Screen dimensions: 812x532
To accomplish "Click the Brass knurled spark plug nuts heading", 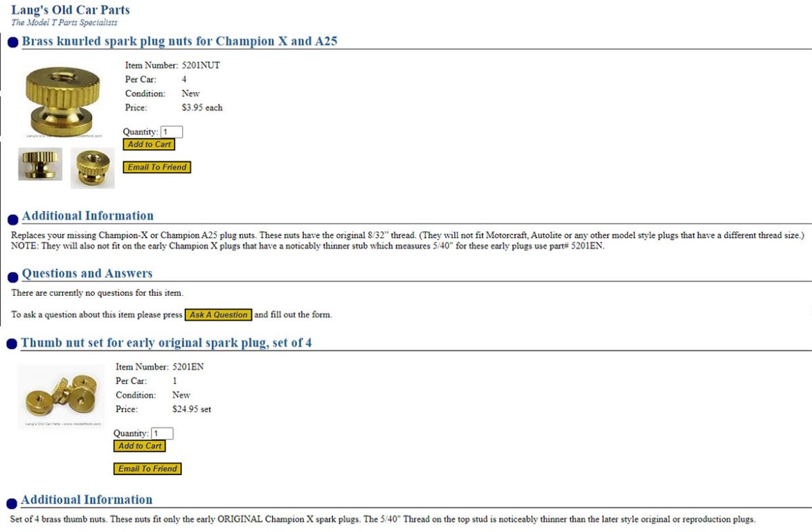I will (x=179, y=41).
